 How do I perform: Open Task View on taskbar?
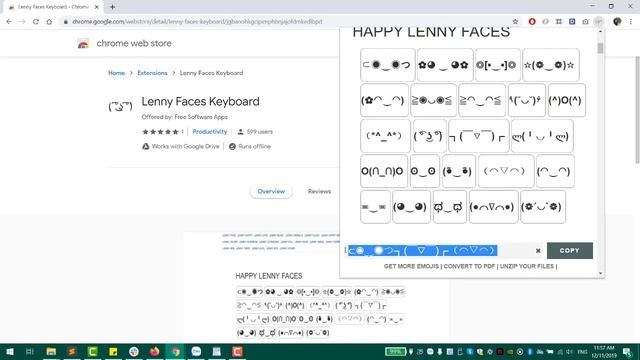pyautogui.click(x=29, y=351)
